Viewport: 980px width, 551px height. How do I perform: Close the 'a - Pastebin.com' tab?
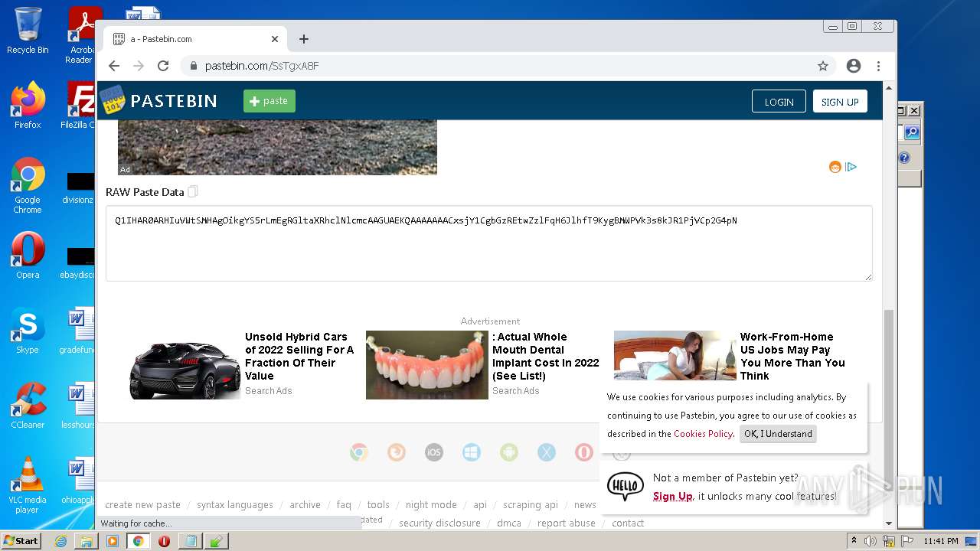[275, 39]
